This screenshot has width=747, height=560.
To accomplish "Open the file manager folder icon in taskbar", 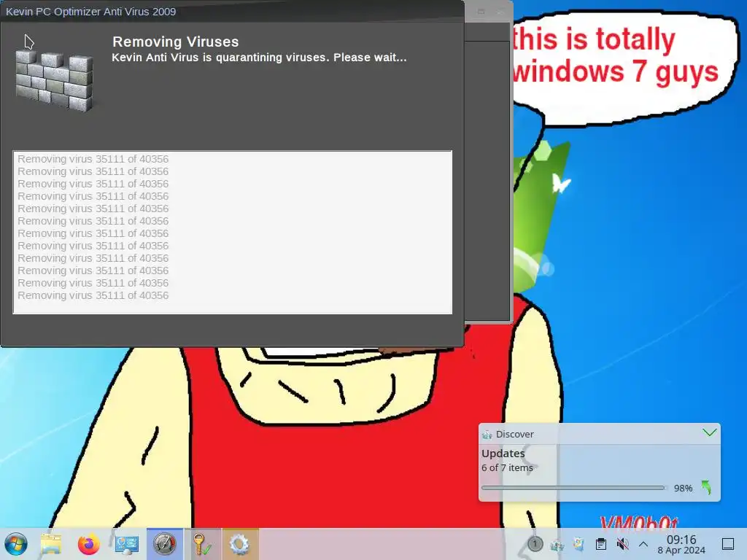I will (x=52, y=544).
